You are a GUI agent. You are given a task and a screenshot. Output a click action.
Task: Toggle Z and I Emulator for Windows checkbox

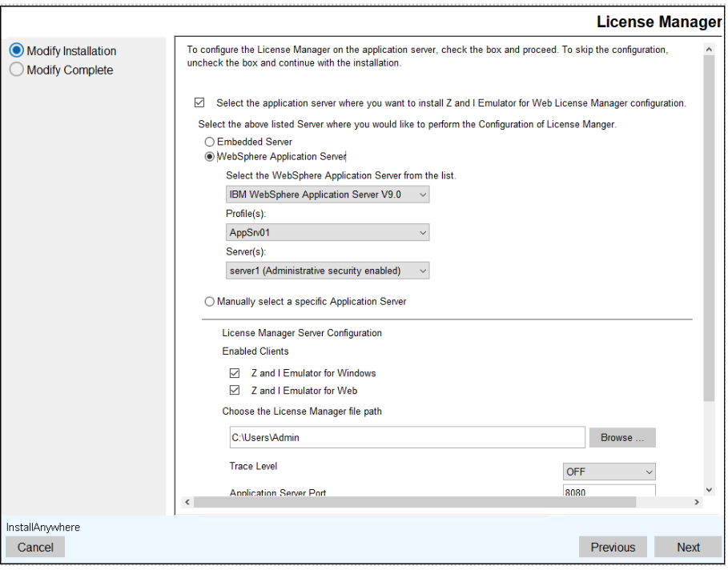click(235, 373)
